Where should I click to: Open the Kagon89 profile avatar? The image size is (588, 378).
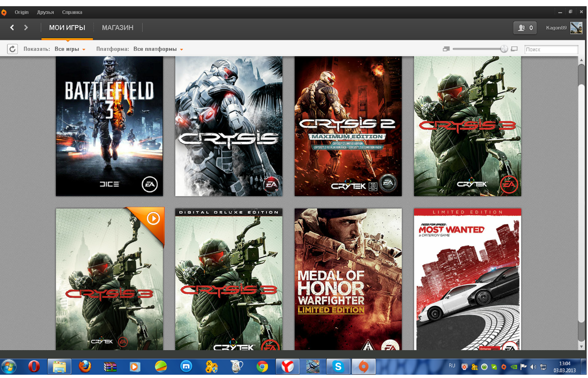point(576,28)
